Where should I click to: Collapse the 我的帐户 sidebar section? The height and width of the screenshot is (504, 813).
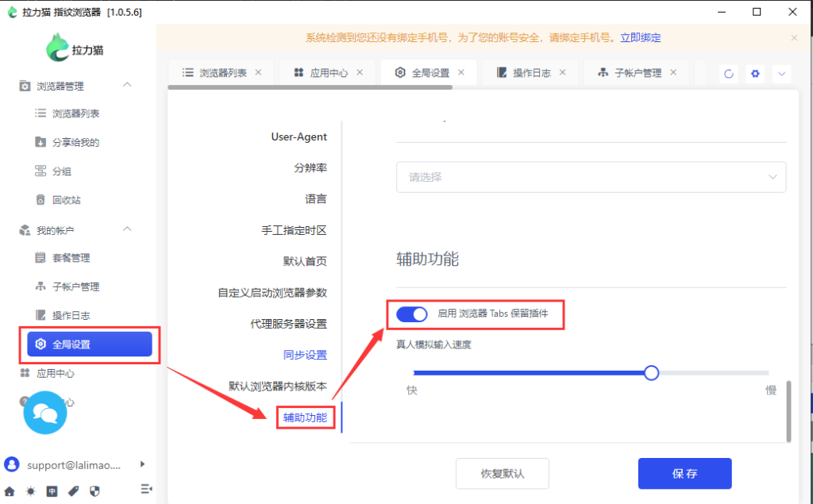(x=127, y=229)
